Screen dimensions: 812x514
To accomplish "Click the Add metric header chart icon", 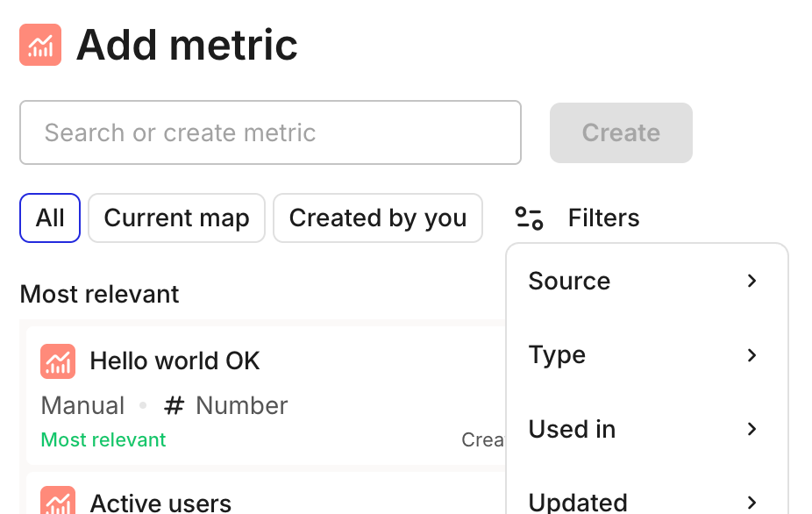I will 40,45.
